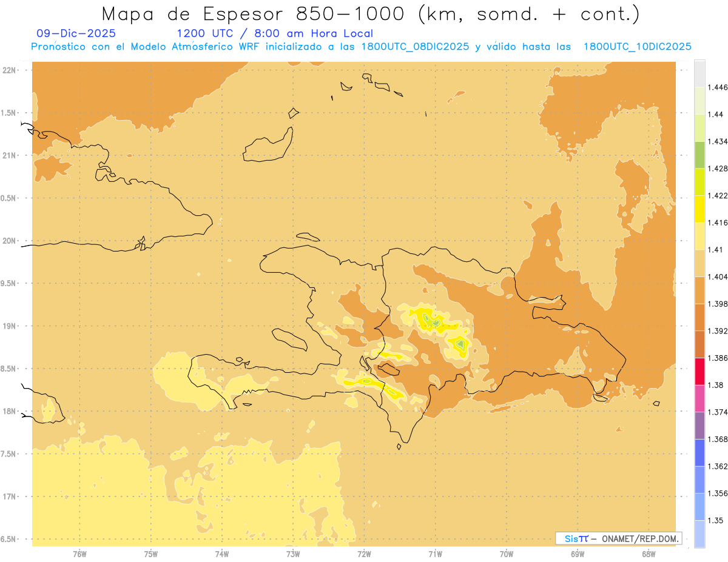Click the 68W longitude label

[x=649, y=553]
